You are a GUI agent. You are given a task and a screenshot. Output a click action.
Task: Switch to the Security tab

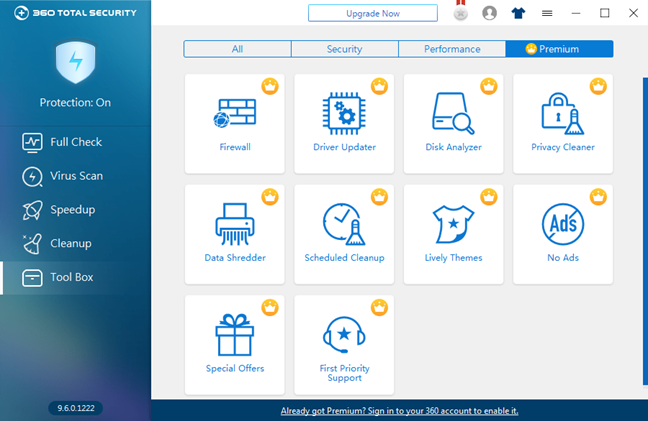pos(345,49)
